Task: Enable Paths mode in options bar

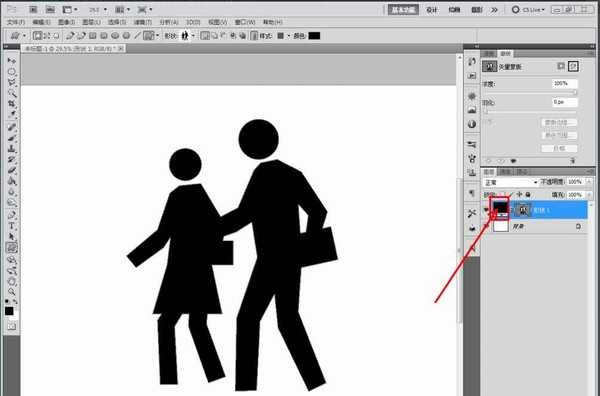Action: (x=47, y=36)
